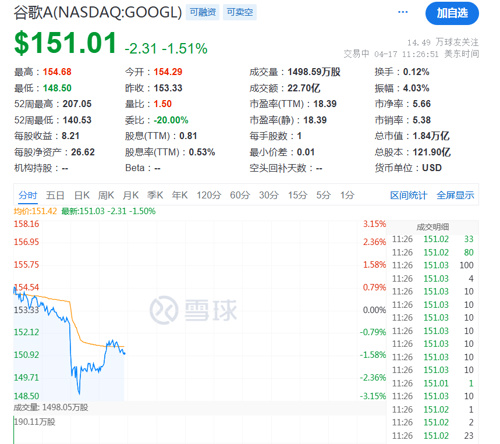Switch to the 分时 chart tab
The image size is (500, 444).
28,195
